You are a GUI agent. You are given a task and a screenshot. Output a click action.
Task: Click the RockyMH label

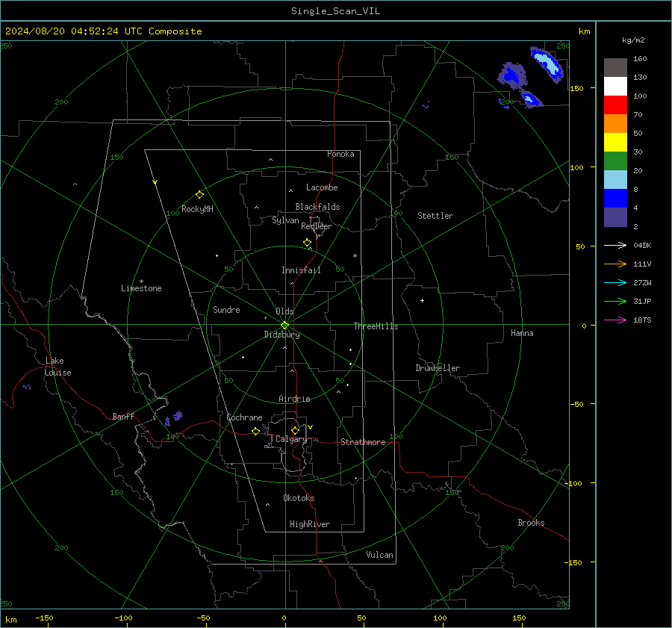[197, 209]
